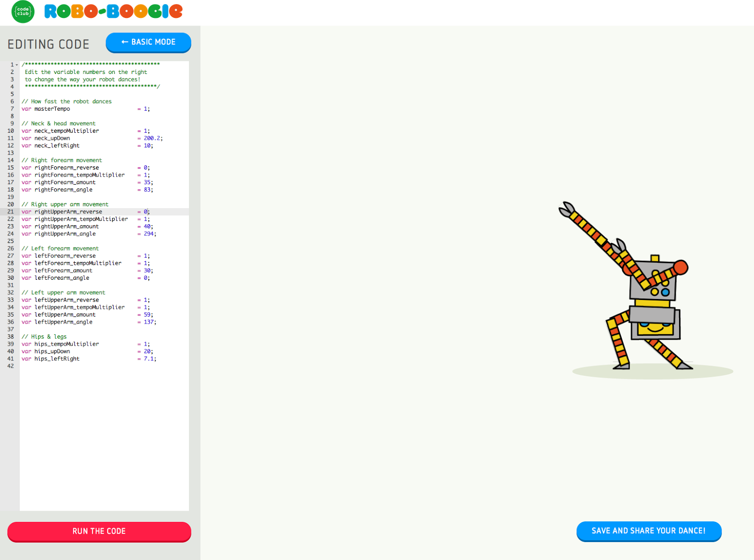
Task: Click the hips_tempoMultiplier variable name
Action: coord(66,344)
